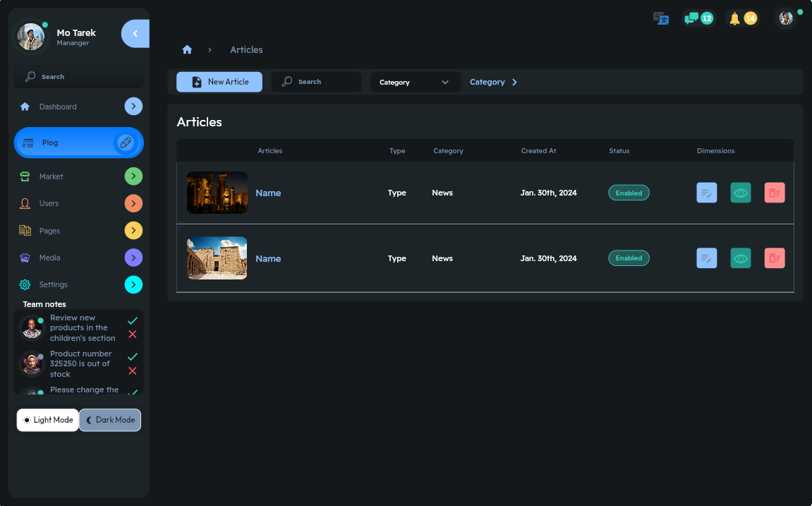Open the chat messages icon
The width and height of the screenshot is (812, 506).
(692, 18)
